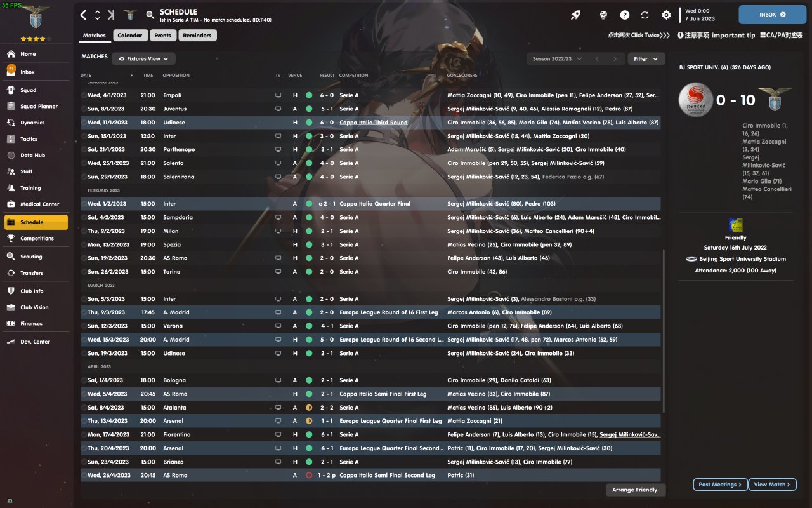The image size is (812, 508).
Task: Open the Tactics board icon
Action: tap(11, 139)
